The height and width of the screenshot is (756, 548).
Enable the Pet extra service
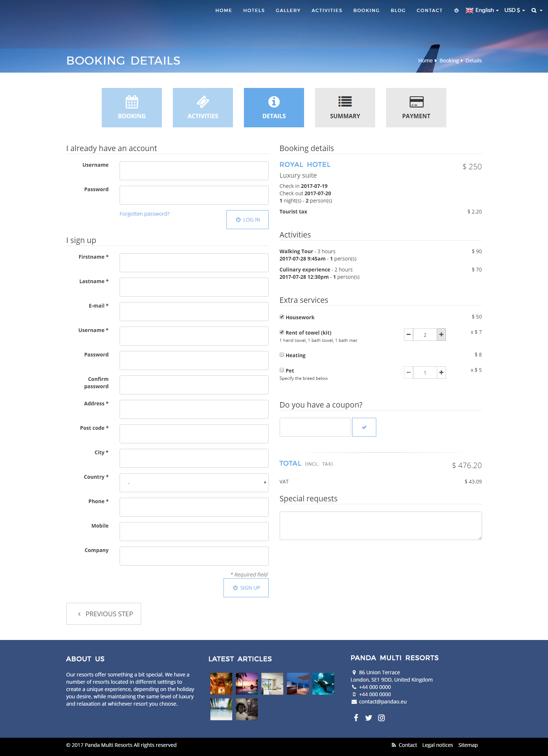pyautogui.click(x=282, y=370)
